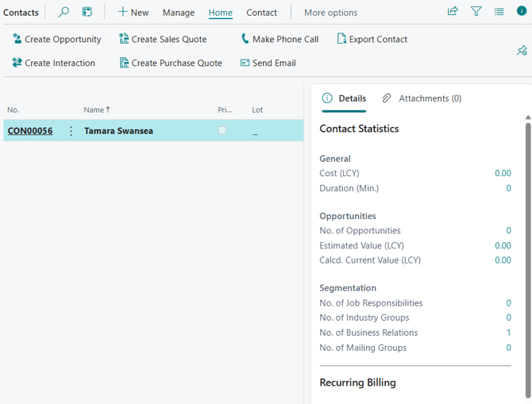The image size is (532, 404).
Task: Click the Recurring Billing heading
Action: (x=357, y=383)
